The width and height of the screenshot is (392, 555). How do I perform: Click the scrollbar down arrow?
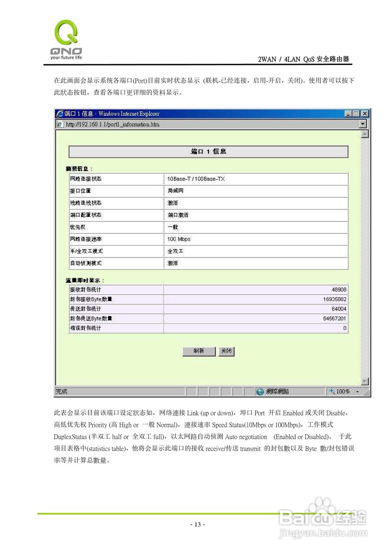pyautogui.click(x=365, y=382)
